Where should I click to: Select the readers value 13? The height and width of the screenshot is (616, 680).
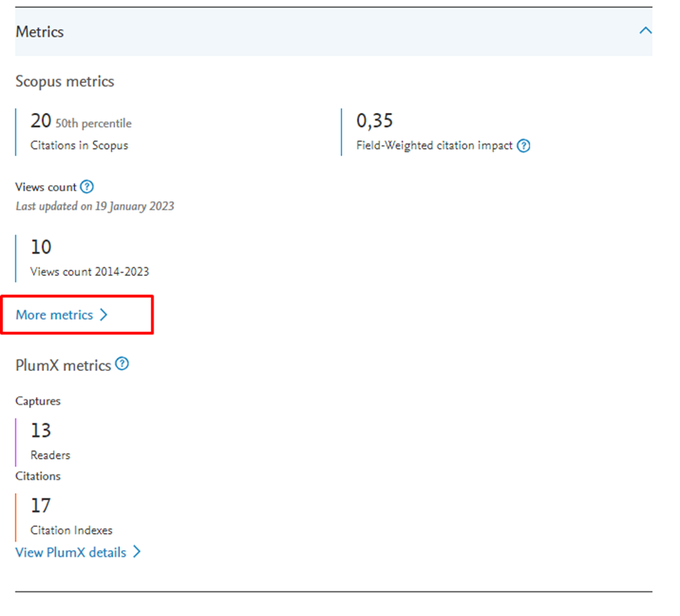[41, 430]
